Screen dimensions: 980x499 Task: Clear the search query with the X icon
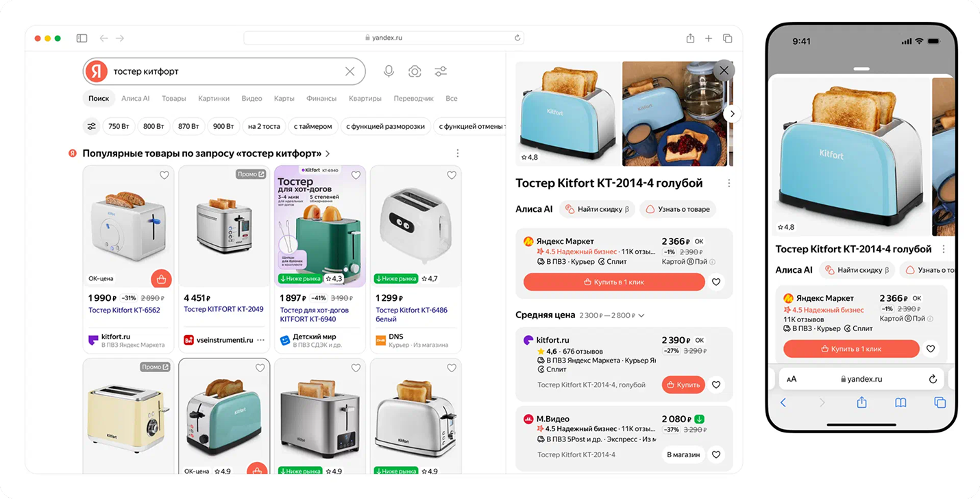coord(350,71)
